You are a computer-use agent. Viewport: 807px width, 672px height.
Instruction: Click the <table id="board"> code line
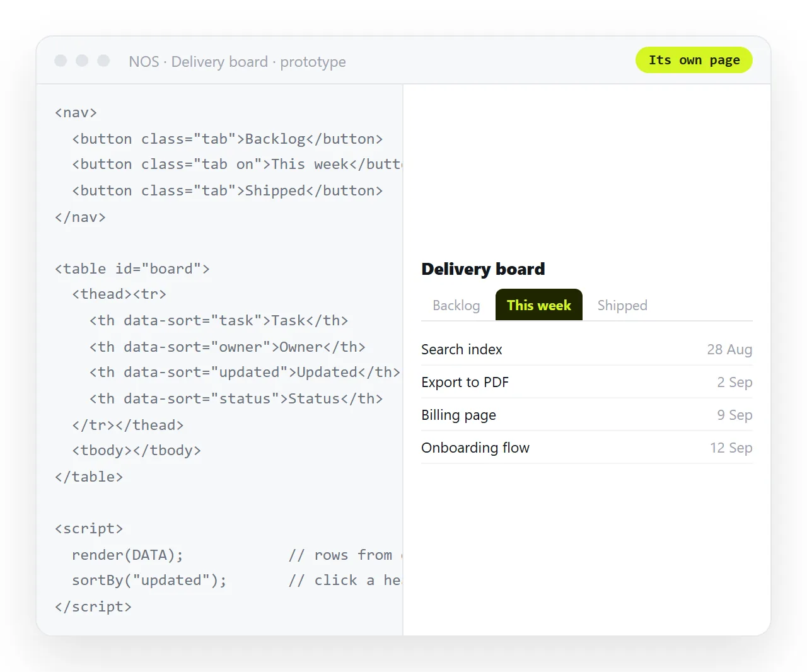132,269
